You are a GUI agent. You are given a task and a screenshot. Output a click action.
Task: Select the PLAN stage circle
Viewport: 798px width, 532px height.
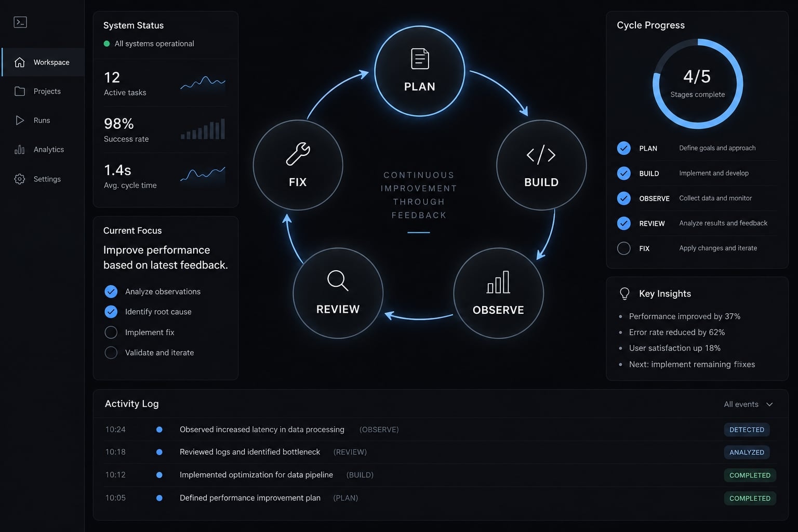[x=420, y=71]
